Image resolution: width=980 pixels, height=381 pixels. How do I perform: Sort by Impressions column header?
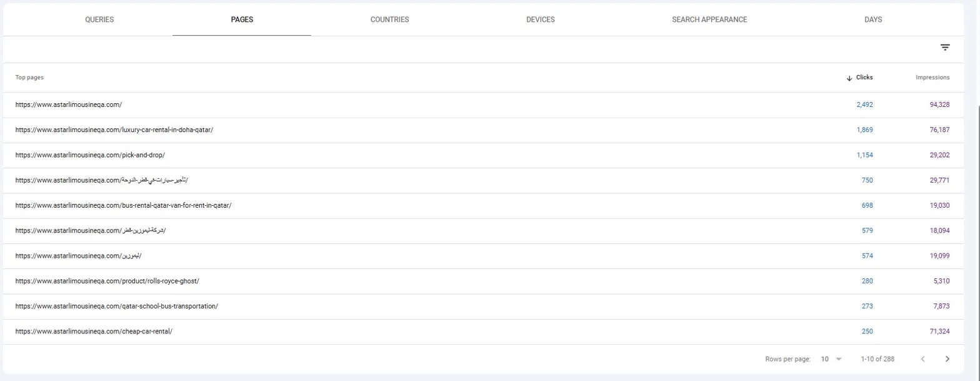point(932,78)
